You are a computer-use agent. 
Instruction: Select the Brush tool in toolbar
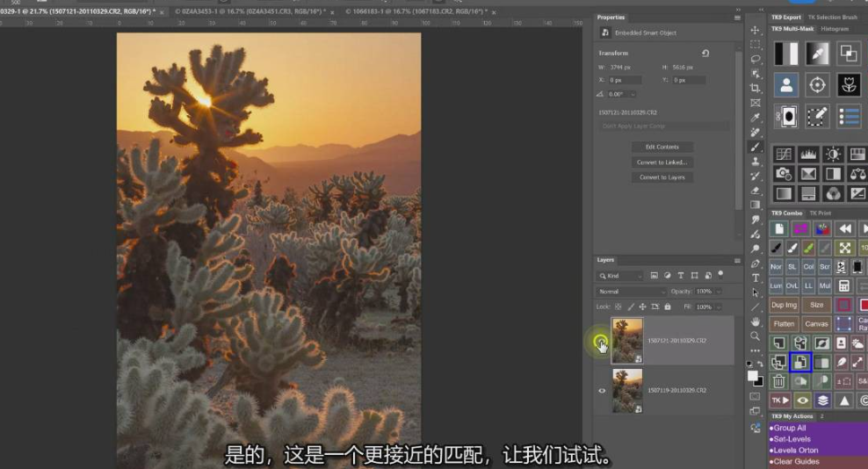pos(755,147)
